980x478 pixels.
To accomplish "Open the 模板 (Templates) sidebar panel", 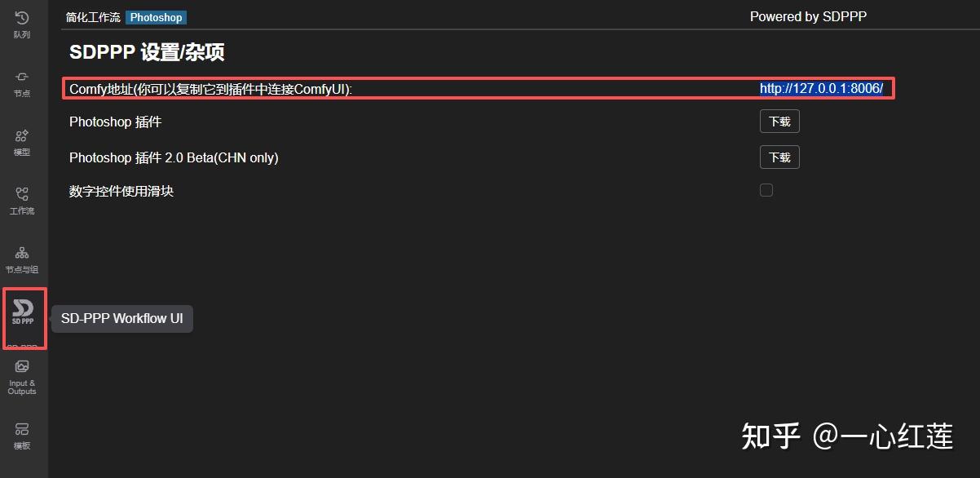I will pos(22,436).
